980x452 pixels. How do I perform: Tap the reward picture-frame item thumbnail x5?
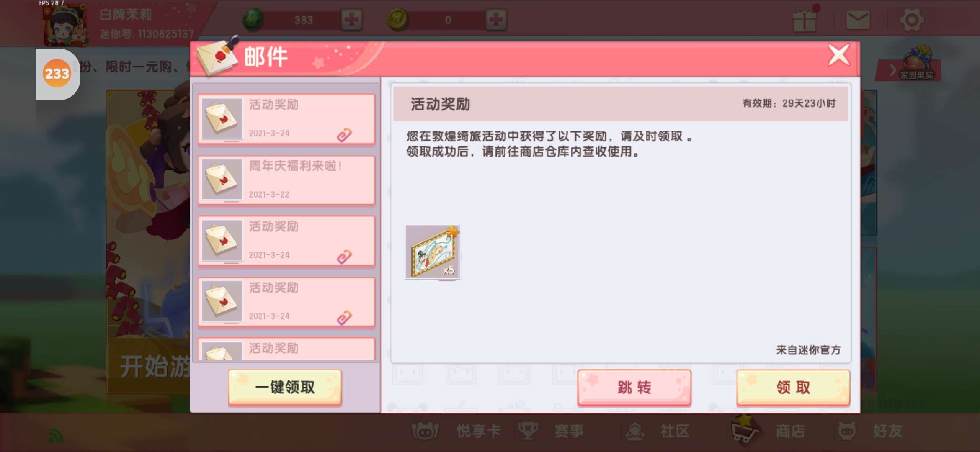click(x=433, y=252)
